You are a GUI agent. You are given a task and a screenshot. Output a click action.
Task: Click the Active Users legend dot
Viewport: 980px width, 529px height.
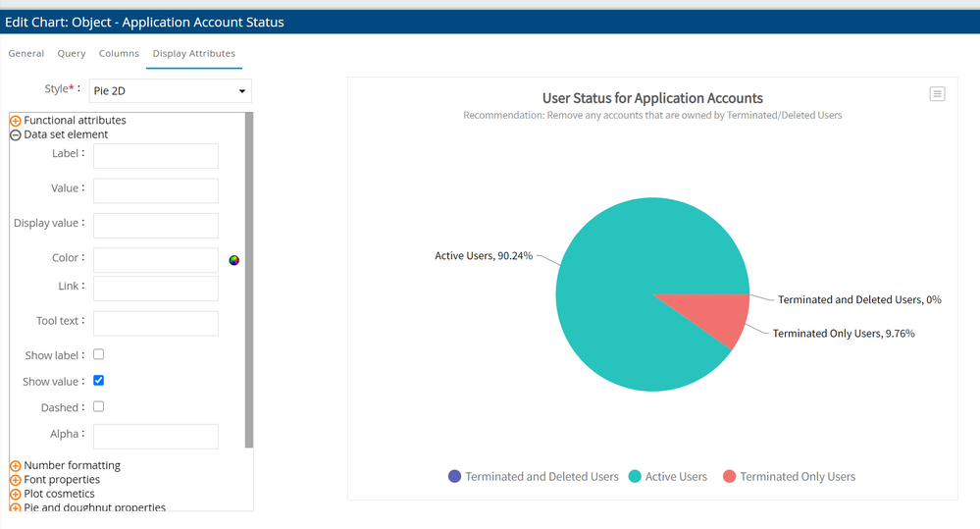point(635,476)
